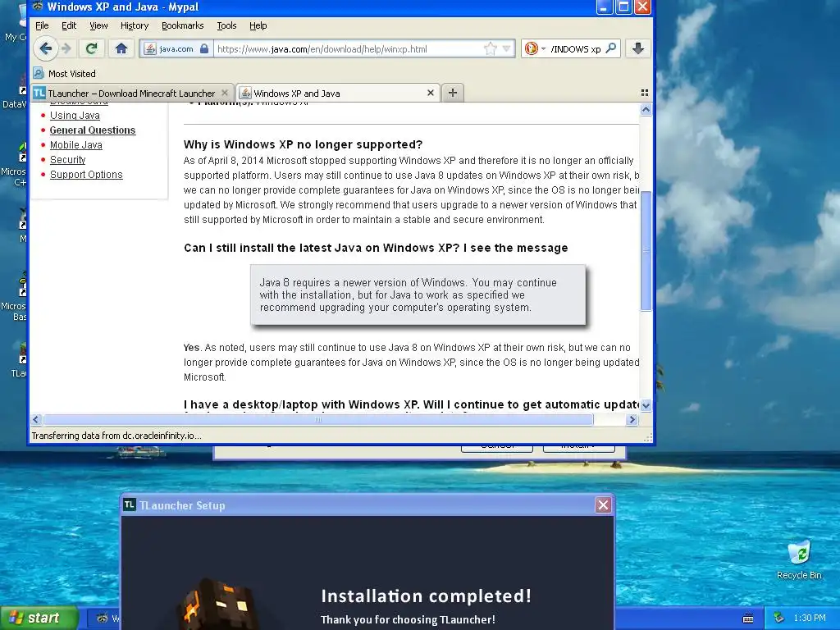Click the horizontal scrollbar thumb
The height and width of the screenshot is (630, 840).
[318, 419]
